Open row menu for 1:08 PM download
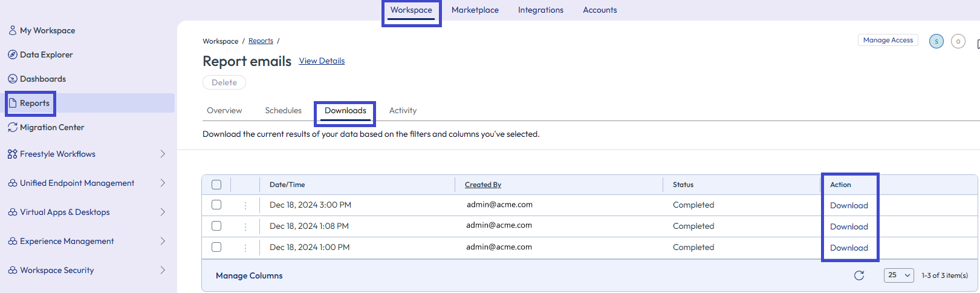Image resolution: width=980 pixels, height=293 pixels. [x=245, y=226]
